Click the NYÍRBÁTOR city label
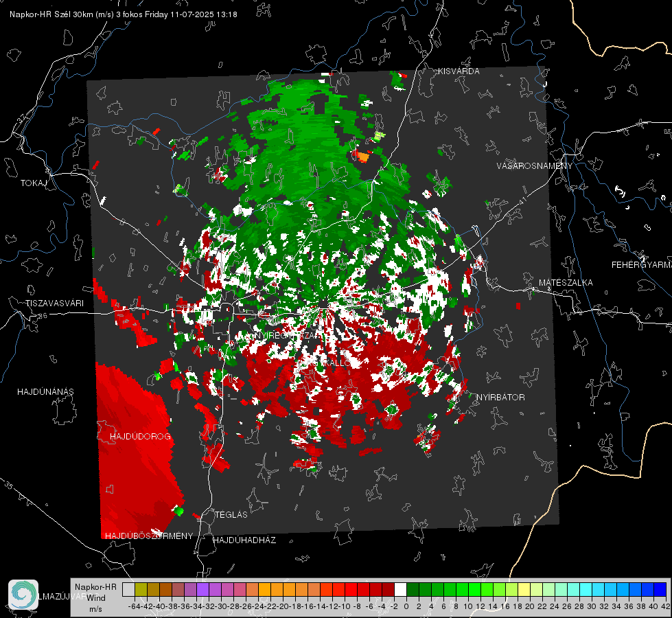This screenshot has width=672, height=618. point(500,398)
